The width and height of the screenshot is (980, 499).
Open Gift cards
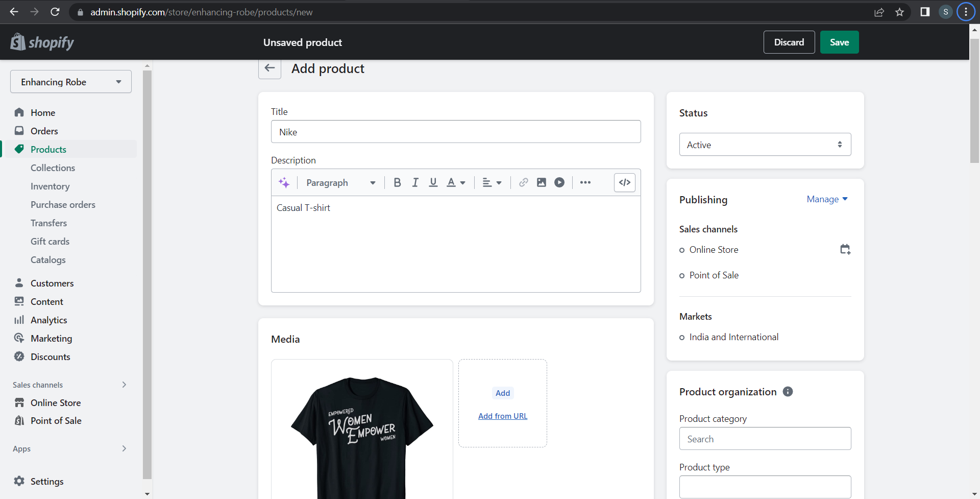click(x=50, y=241)
